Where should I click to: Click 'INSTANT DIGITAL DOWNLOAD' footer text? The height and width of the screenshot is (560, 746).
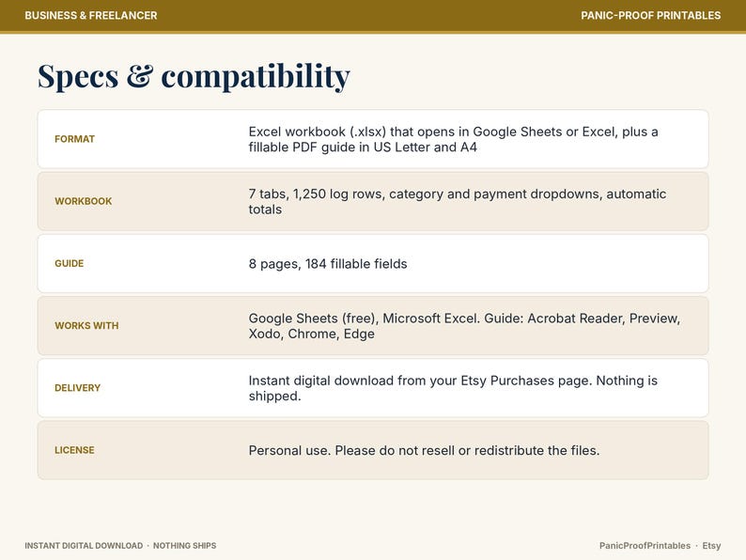(84, 546)
